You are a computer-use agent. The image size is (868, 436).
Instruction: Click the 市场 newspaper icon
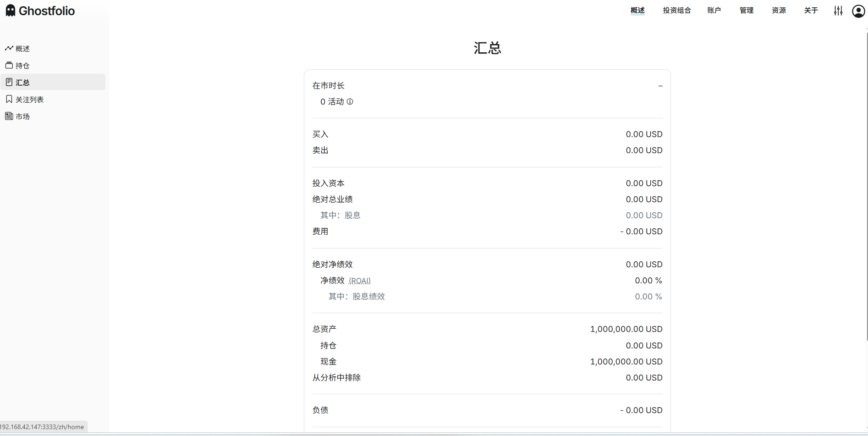pyautogui.click(x=9, y=116)
